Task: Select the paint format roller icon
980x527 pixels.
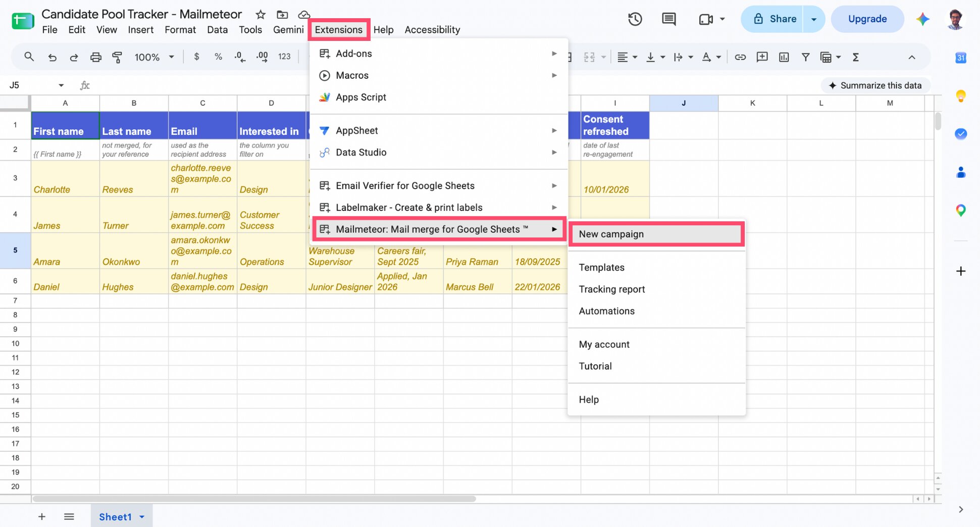Action: pyautogui.click(x=117, y=57)
